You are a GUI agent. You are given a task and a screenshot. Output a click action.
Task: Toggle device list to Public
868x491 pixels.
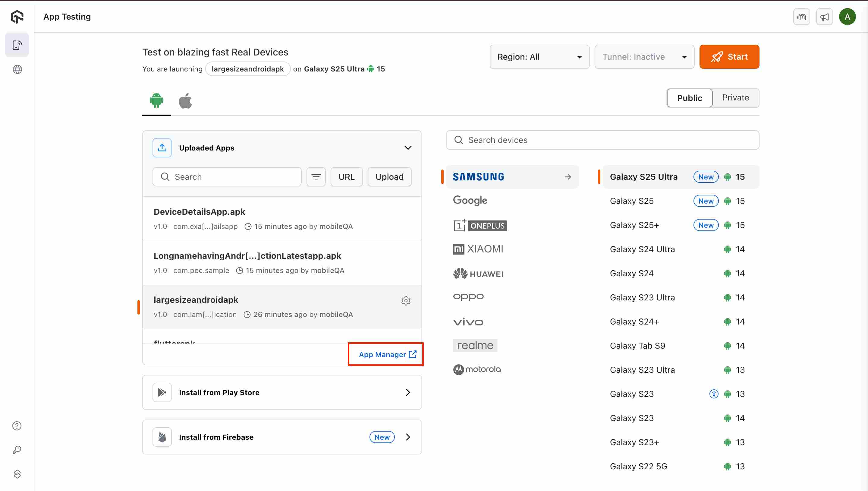pos(689,98)
